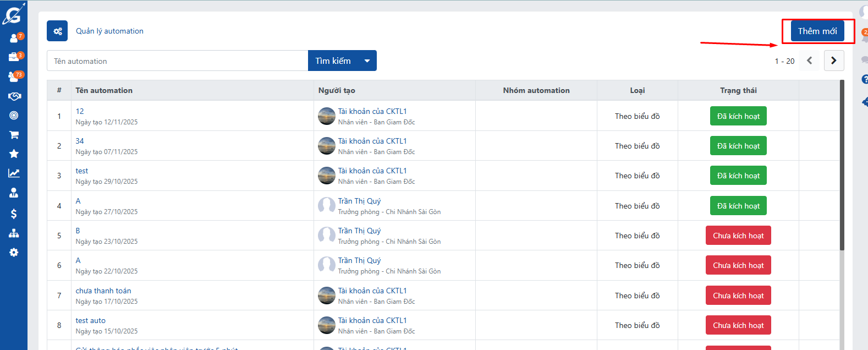
Task: Toggle 'Chưa kích hoạt' status for 'test auto'
Action: pos(738,325)
